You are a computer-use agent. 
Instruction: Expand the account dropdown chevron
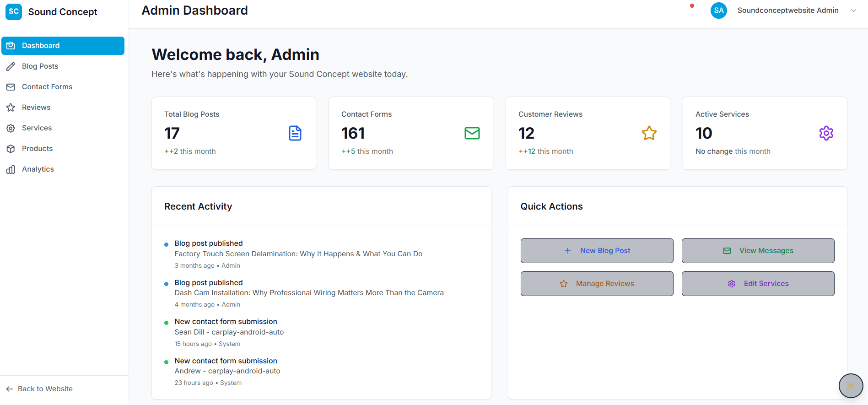(853, 11)
